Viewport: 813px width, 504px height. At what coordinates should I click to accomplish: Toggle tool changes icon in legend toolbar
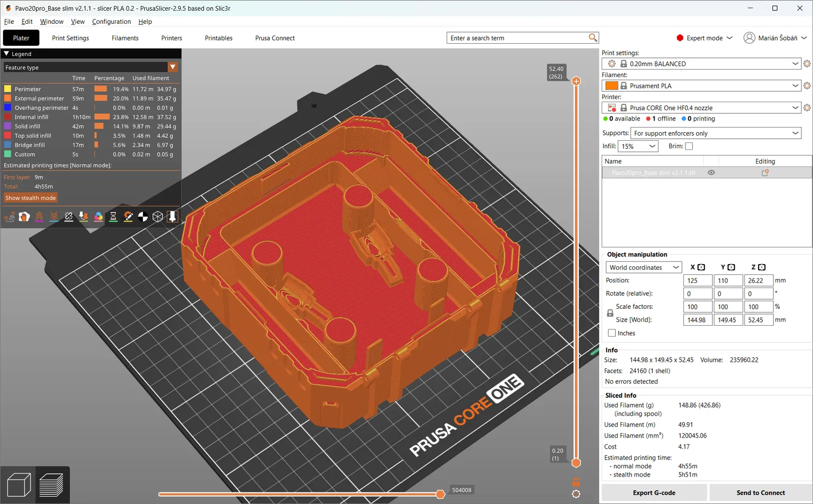(84, 217)
